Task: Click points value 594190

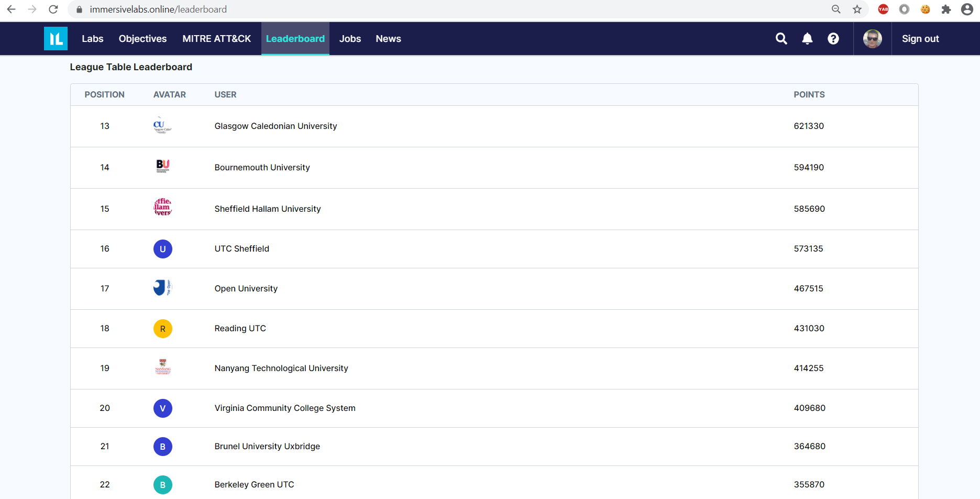Action: 809,167
